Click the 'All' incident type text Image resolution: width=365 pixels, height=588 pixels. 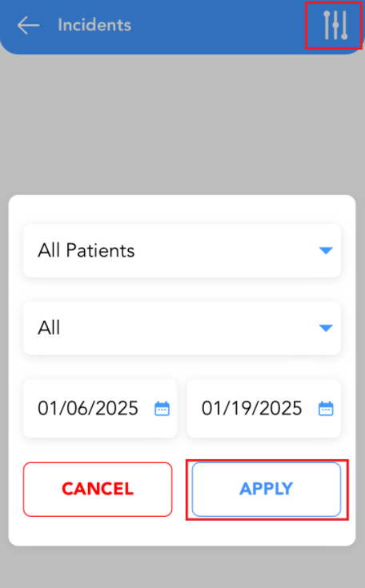tap(49, 328)
